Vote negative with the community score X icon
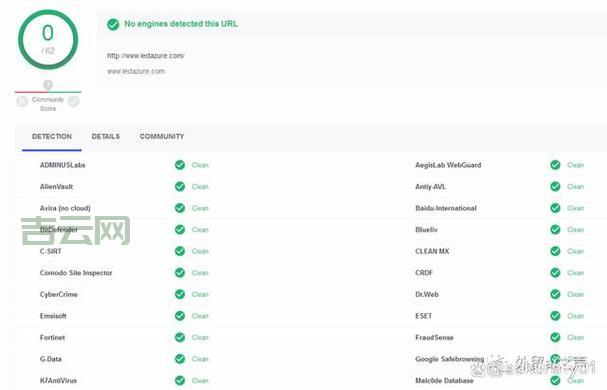This screenshot has width=607, height=390. pyautogui.click(x=22, y=101)
